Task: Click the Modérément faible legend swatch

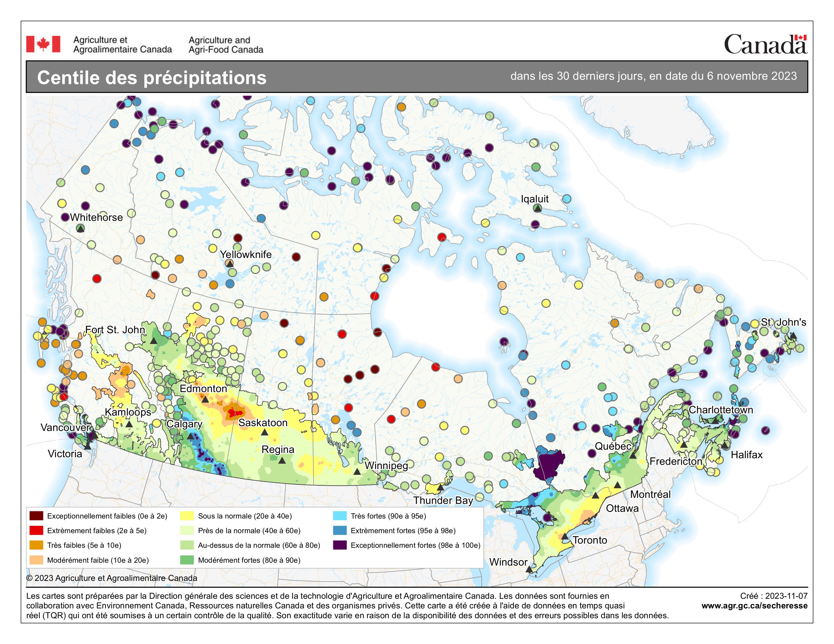Action: point(36,560)
